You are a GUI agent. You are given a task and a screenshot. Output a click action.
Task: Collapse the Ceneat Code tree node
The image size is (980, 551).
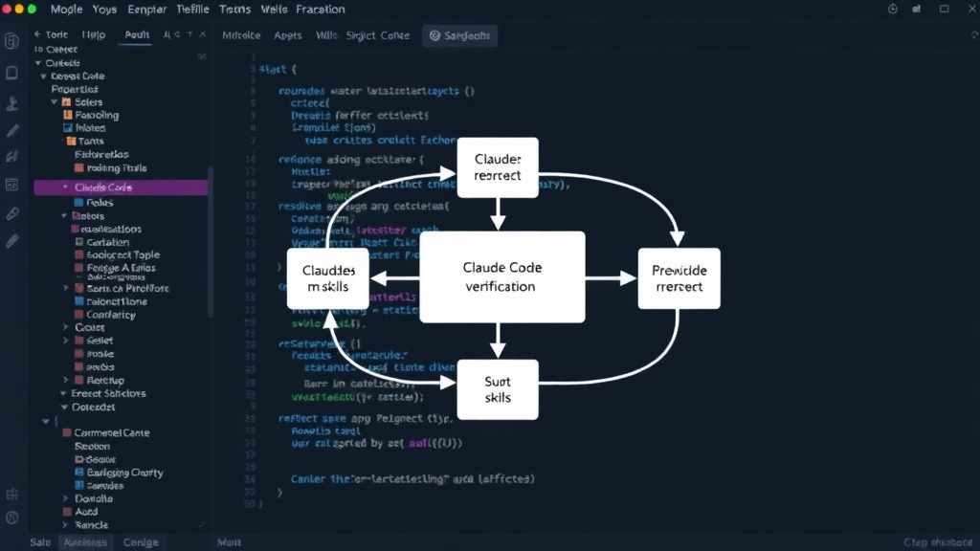[x=44, y=77]
